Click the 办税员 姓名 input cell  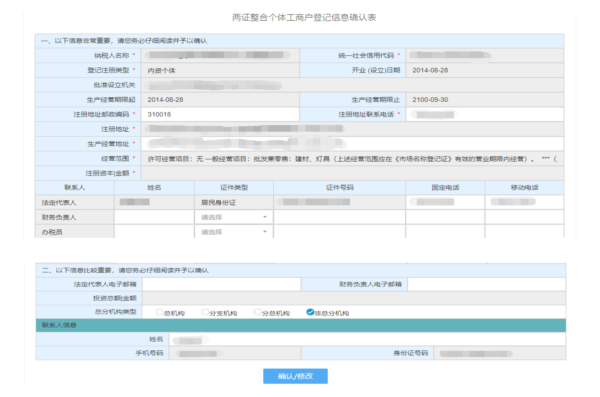[154, 232]
